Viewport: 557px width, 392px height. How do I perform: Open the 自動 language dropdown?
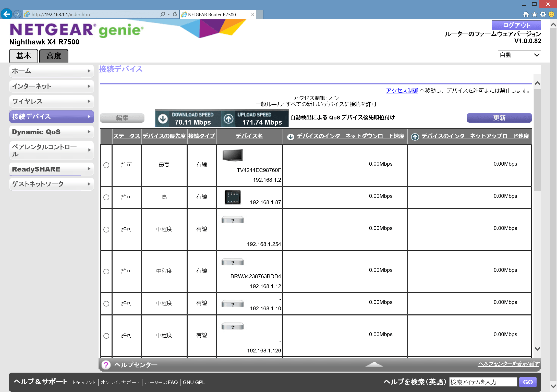pos(519,55)
